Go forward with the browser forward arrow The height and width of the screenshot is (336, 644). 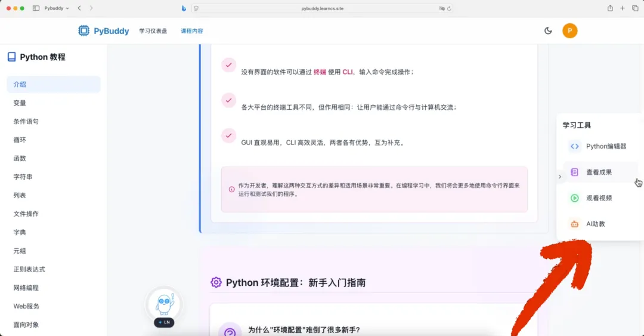(x=91, y=8)
